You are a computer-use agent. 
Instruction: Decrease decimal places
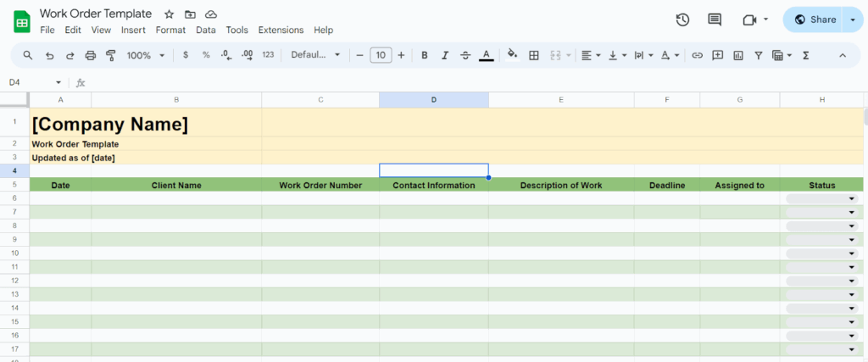coord(225,55)
